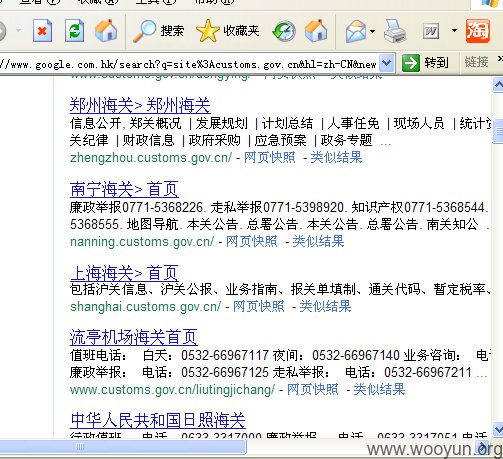503x459 pixels.
Task: Expand the address bar dropdown arrow
Action: [x=387, y=63]
